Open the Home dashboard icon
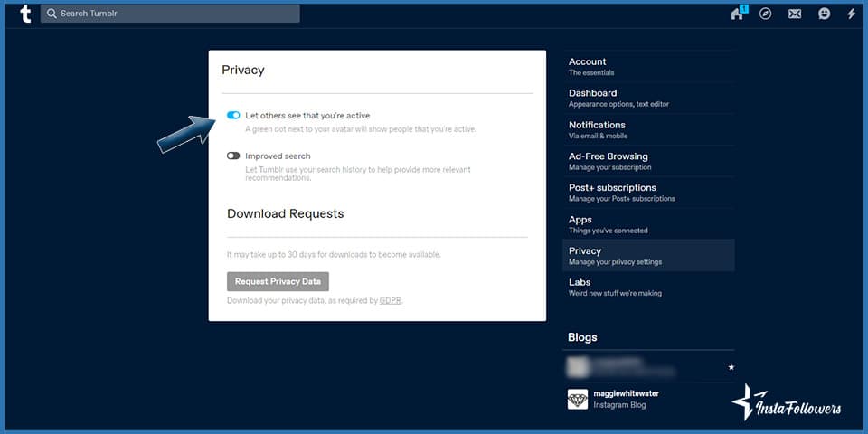Viewport: 868px width, 434px height. [737, 14]
